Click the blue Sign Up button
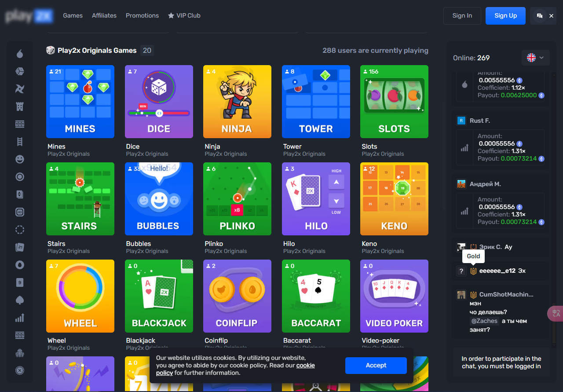Screen dimensions: 563x392 pyautogui.click(x=505, y=15)
